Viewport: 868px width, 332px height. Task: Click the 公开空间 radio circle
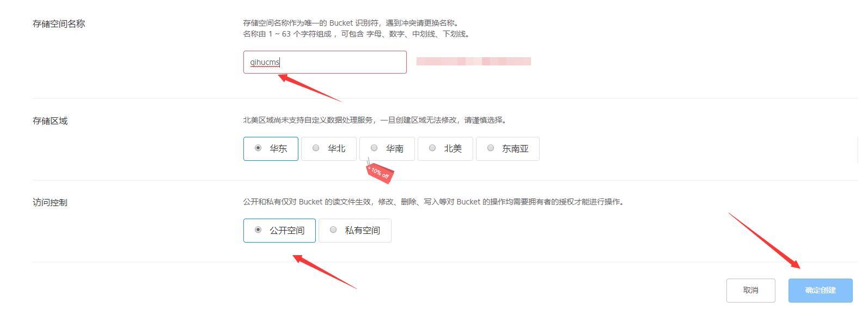pyautogui.click(x=258, y=230)
